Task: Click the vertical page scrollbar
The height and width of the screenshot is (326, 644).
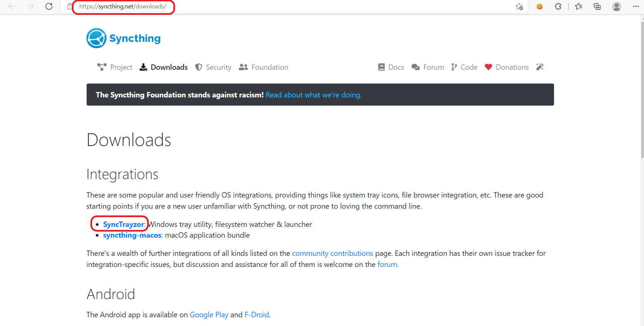Action: tap(642, 90)
